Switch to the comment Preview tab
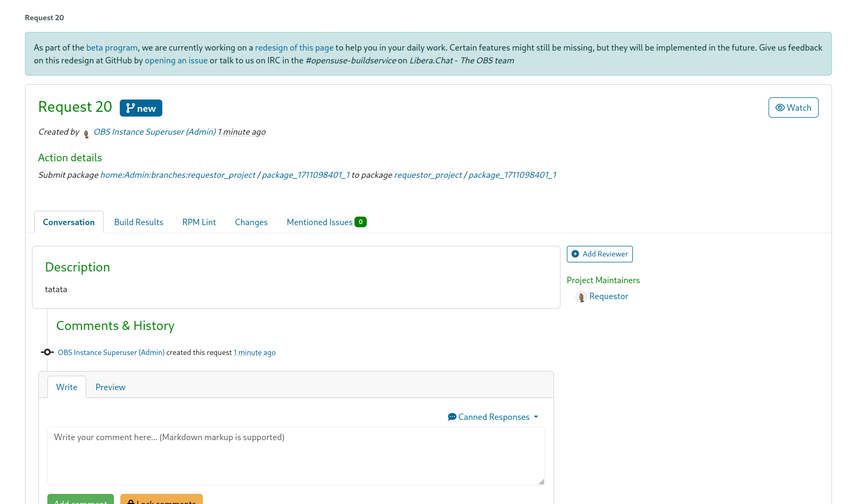This screenshot has width=858, height=504. (110, 387)
